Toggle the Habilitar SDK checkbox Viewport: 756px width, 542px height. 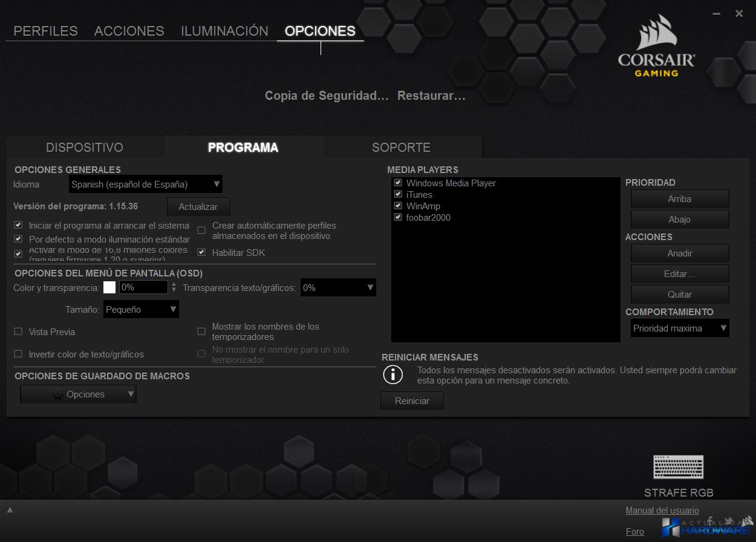coord(201,252)
